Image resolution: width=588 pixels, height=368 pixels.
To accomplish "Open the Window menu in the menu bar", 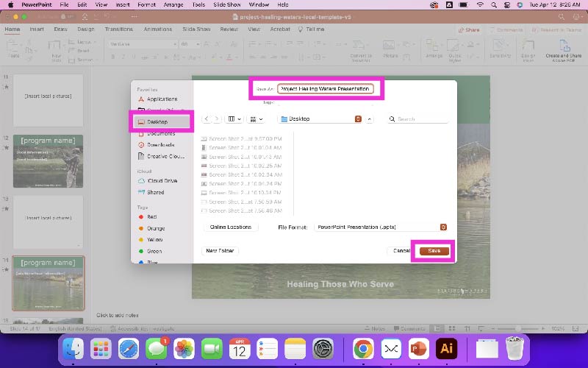I will pyautogui.click(x=259, y=5).
